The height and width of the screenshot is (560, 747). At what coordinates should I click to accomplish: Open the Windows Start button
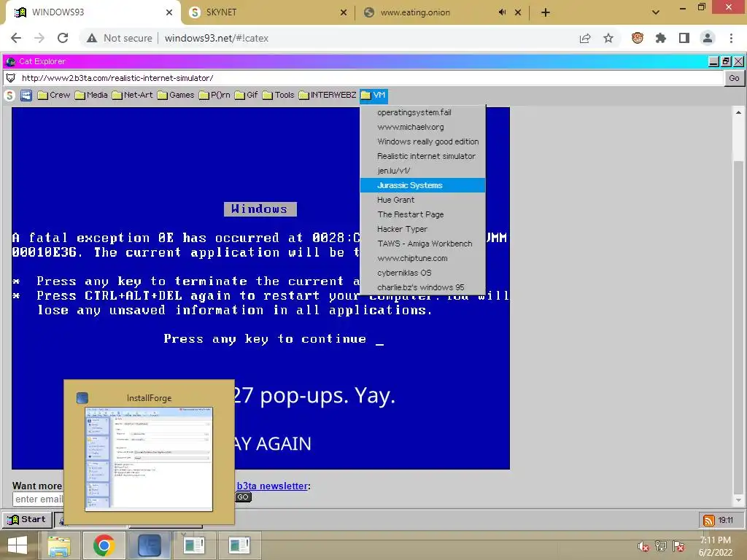pyautogui.click(x=18, y=545)
